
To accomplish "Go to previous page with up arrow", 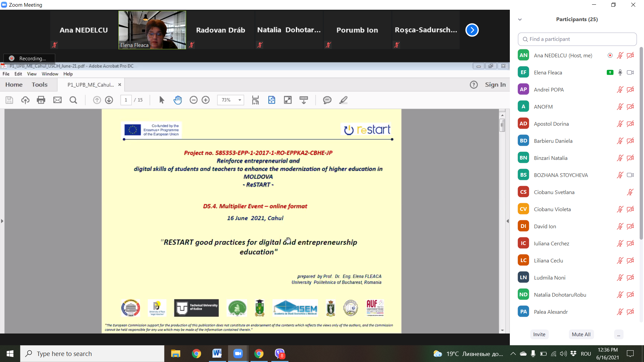I will tap(97, 100).
